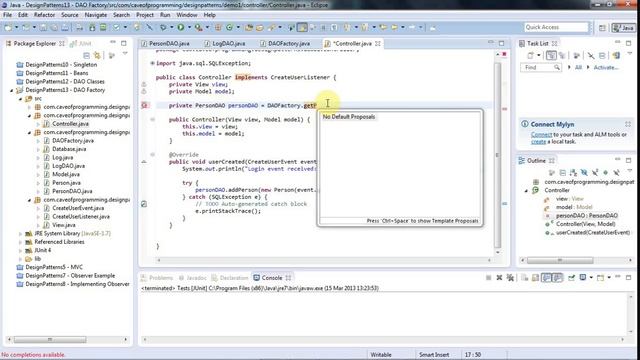
Task: Click the Quick Access search field
Action: click(x=556, y=27)
